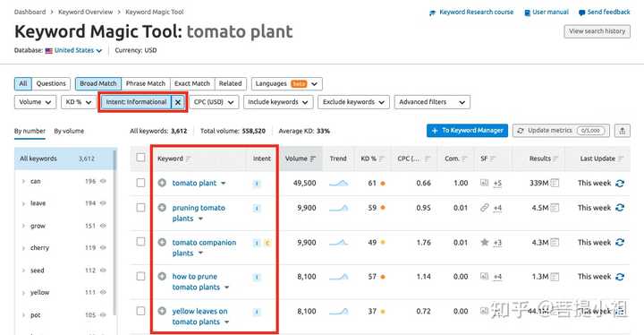Remove the Intent: Informational filter
Viewport: 644px width, 335px height.
[178, 102]
